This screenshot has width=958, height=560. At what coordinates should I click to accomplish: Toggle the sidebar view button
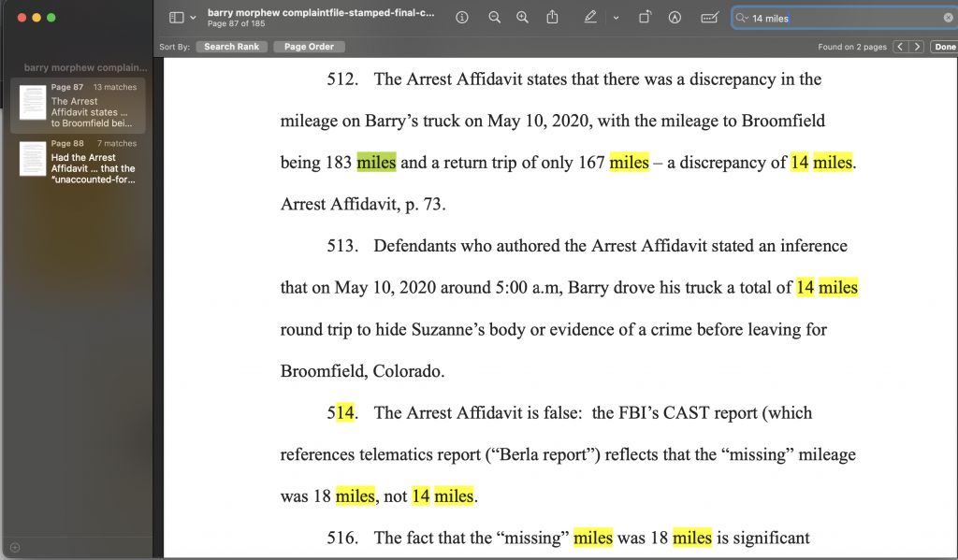tap(176, 18)
